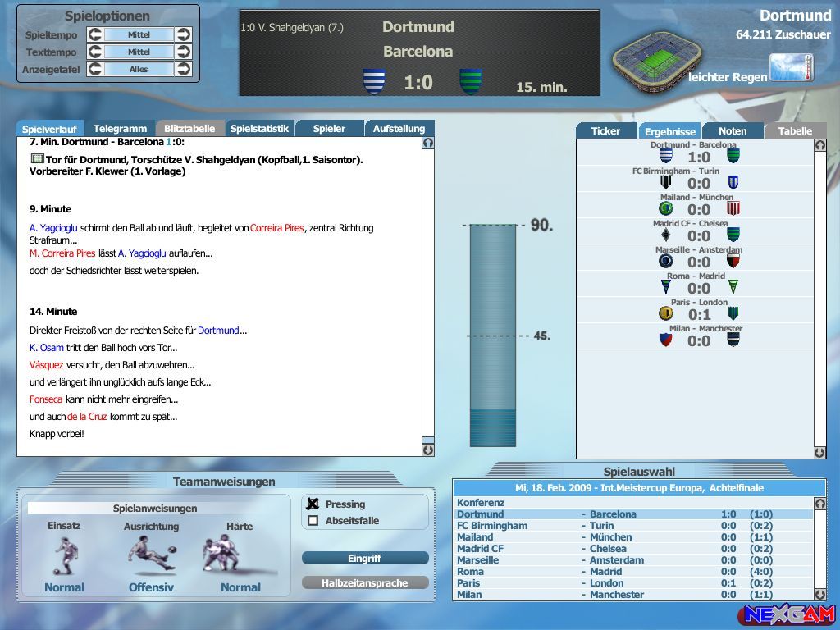Switch to the Telegramm tab
Viewport: 840px width, 630px height.
click(120, 129)
